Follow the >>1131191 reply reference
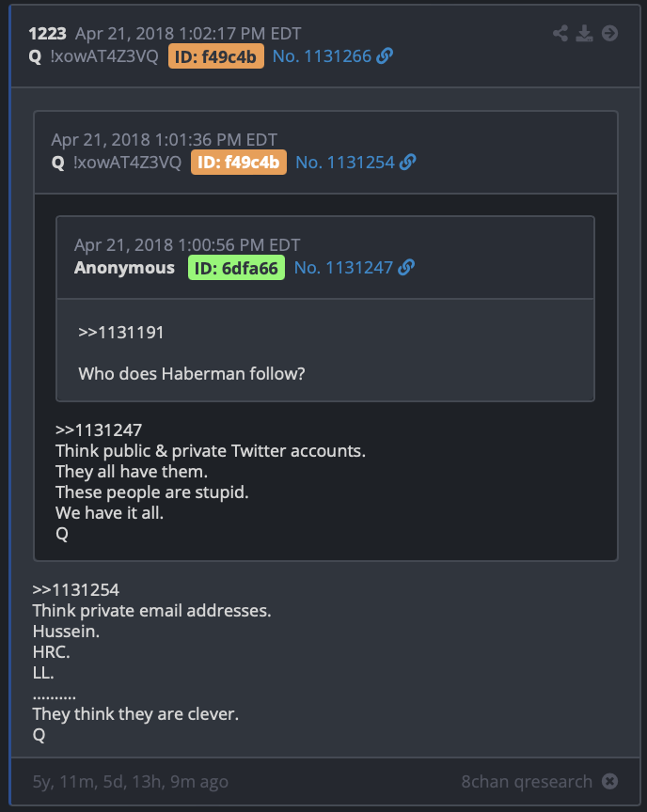This screenshot has width=647, height=812. pos(120,333)
